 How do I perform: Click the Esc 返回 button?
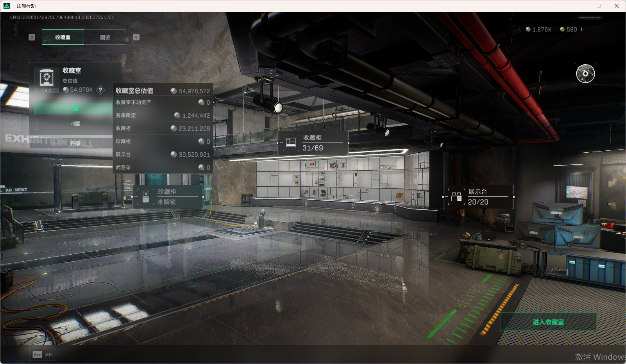(x=43, y=355)
